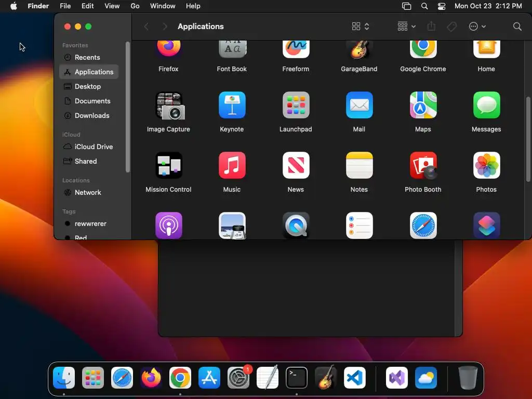This screenshot has width=532, height=399.
Task: Open the Help menu
Action: point(193,6)
